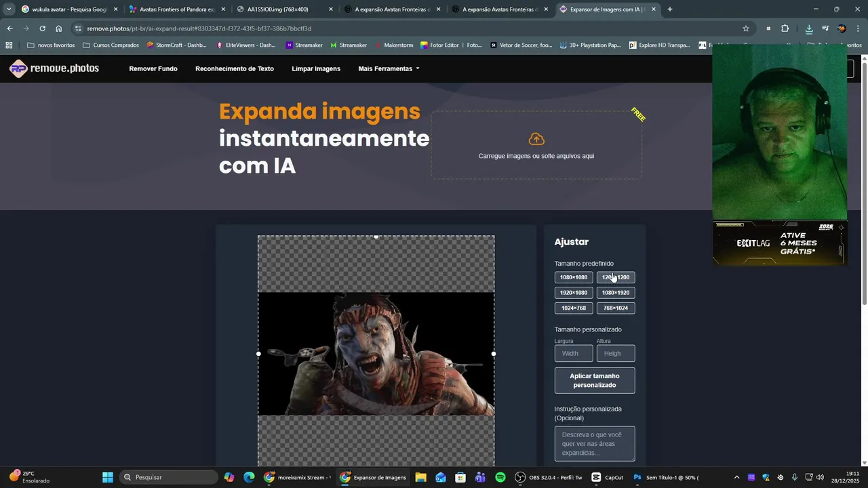The width and height of the screenshot is (868, 488).
Task: Select the 1024×768 preset size
Action: [574, 308]
